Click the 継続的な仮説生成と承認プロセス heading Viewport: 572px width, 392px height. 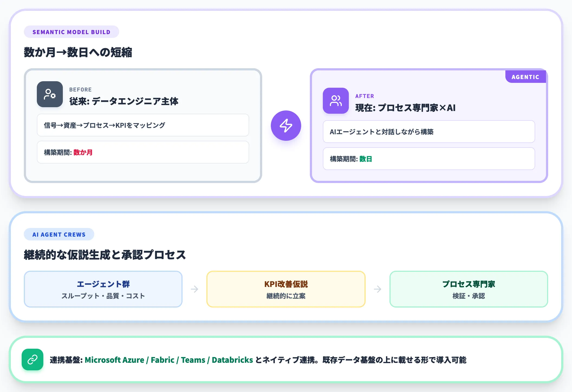[105, 255]
